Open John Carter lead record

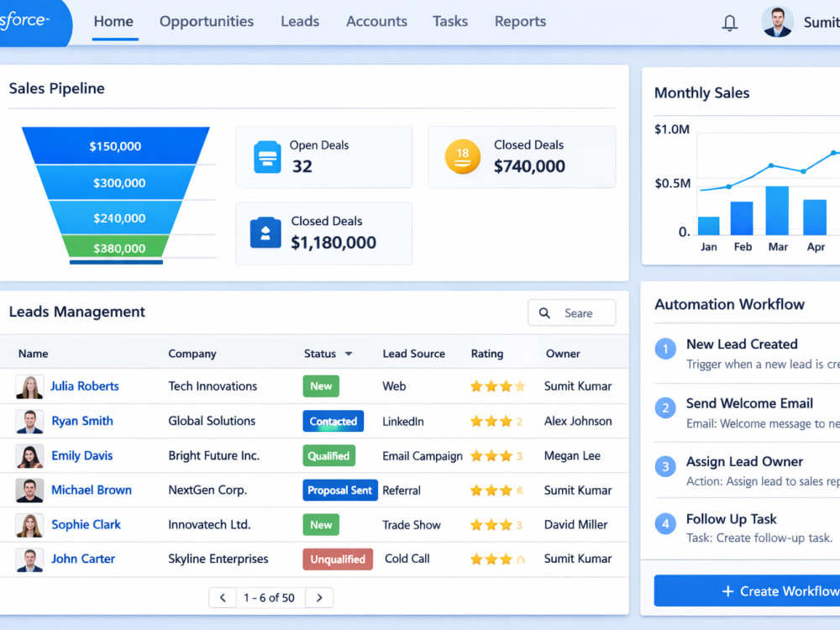click(x=83, y=559)
